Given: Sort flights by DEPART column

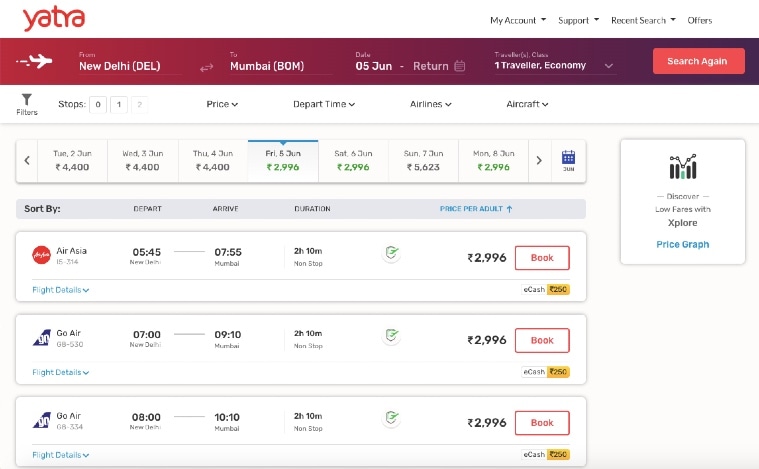Looking at the screenshot, I should 147,209.
